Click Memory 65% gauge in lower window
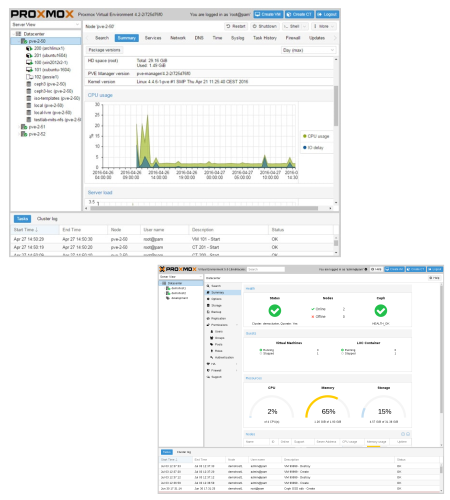This screenshot has height=500, width=450. pos(328,408)
